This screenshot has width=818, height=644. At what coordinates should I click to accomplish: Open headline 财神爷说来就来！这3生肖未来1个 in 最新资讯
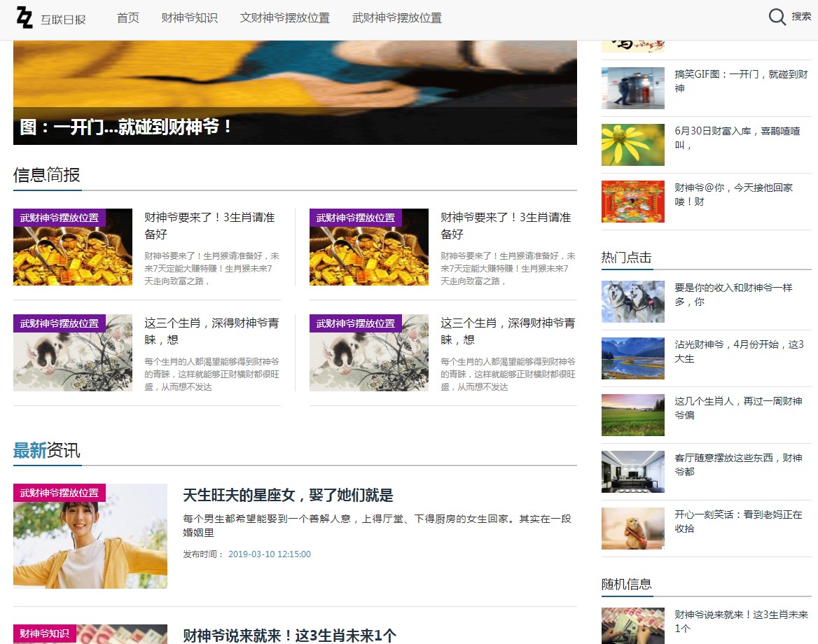(289, 636)
